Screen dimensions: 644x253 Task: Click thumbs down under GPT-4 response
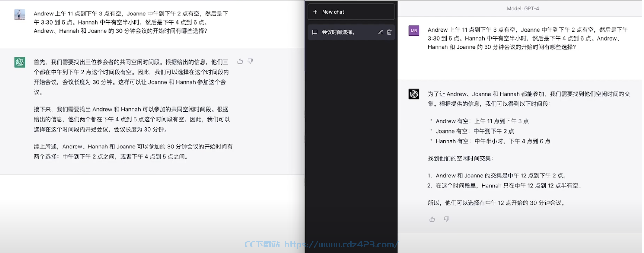click(x=447, y=219)
